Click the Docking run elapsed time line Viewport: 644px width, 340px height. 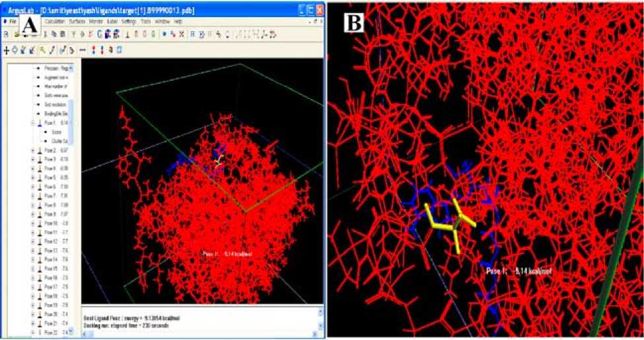[126, 325]
